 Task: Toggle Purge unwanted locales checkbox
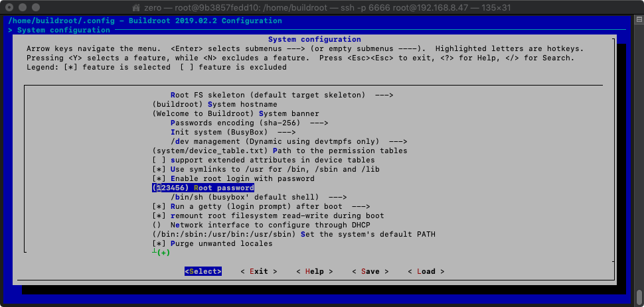pyautogui.click(x=212, y=243)
